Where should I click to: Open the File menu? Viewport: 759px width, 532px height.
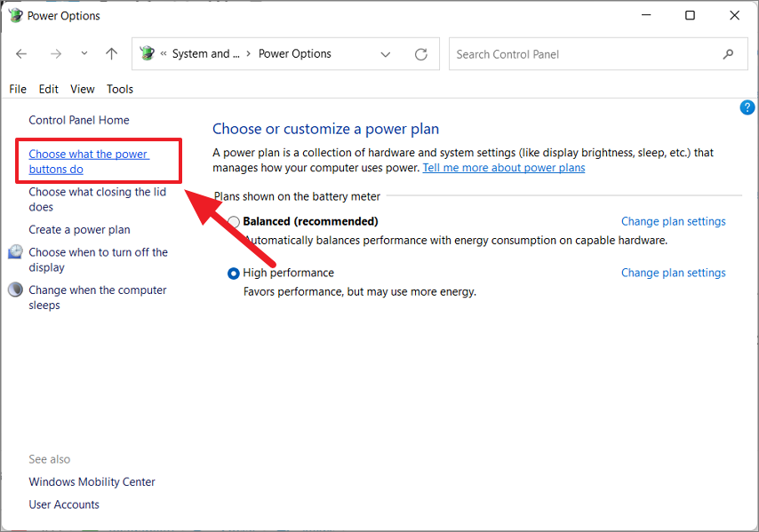pos(18,89)
